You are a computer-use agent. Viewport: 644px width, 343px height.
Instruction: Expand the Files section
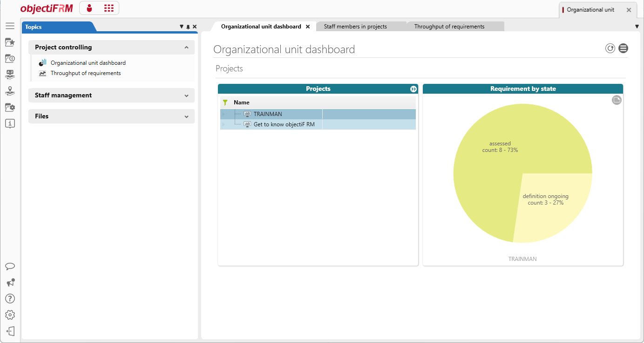click(111, 116)
